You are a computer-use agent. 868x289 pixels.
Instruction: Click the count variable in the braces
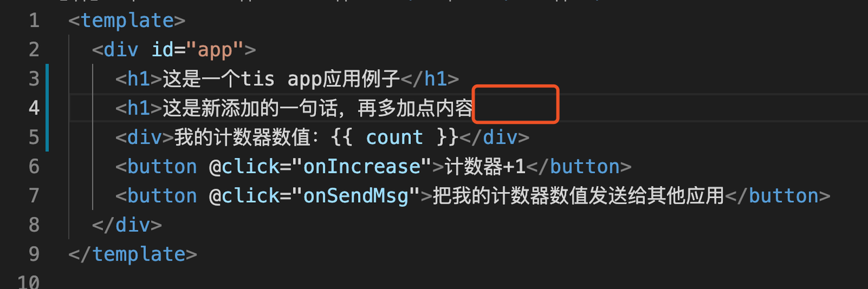[394, 137]
